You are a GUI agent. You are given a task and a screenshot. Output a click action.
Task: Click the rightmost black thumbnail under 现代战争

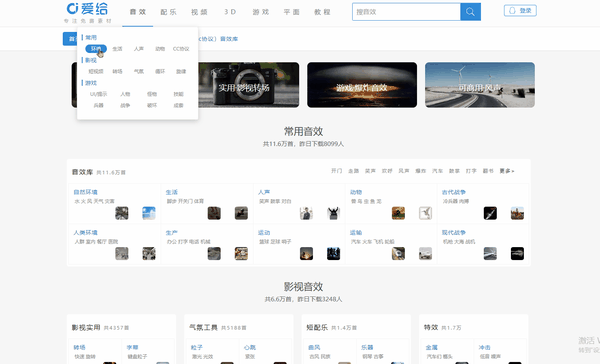pos(517,253)
